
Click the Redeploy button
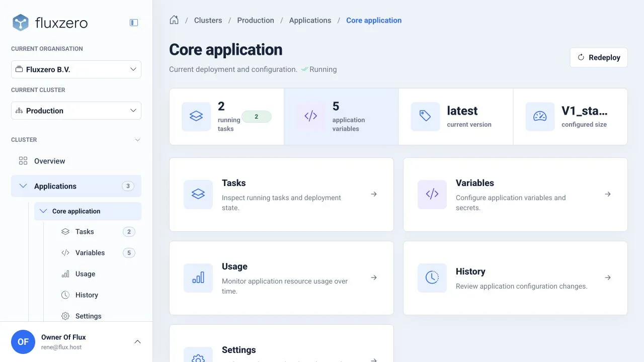coord(599,57)
